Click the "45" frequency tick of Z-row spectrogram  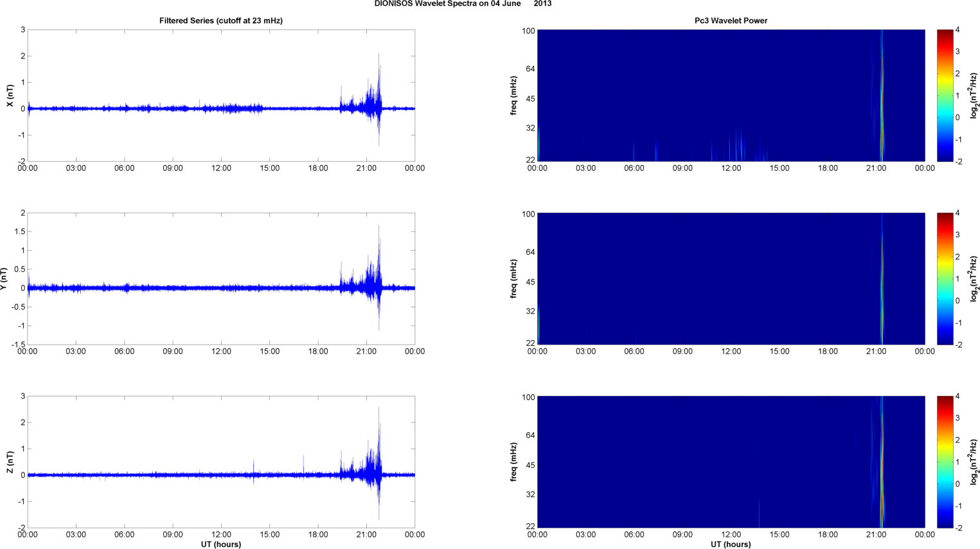pyautogui.click(x=531, y=465)
